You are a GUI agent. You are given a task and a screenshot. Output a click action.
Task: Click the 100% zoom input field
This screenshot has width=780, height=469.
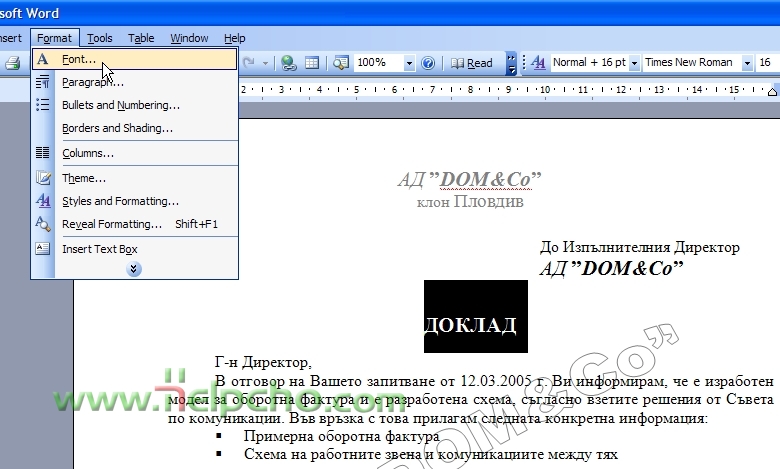point(379,63)
